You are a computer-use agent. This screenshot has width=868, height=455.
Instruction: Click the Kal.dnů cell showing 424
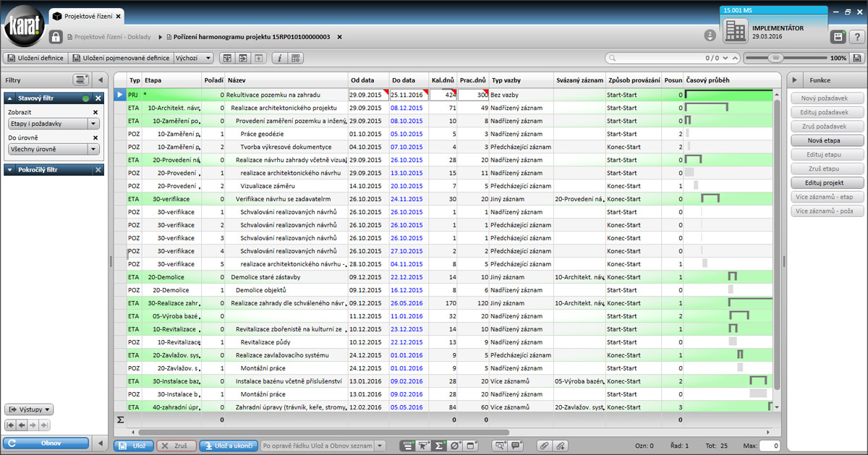tap(443, 94)
